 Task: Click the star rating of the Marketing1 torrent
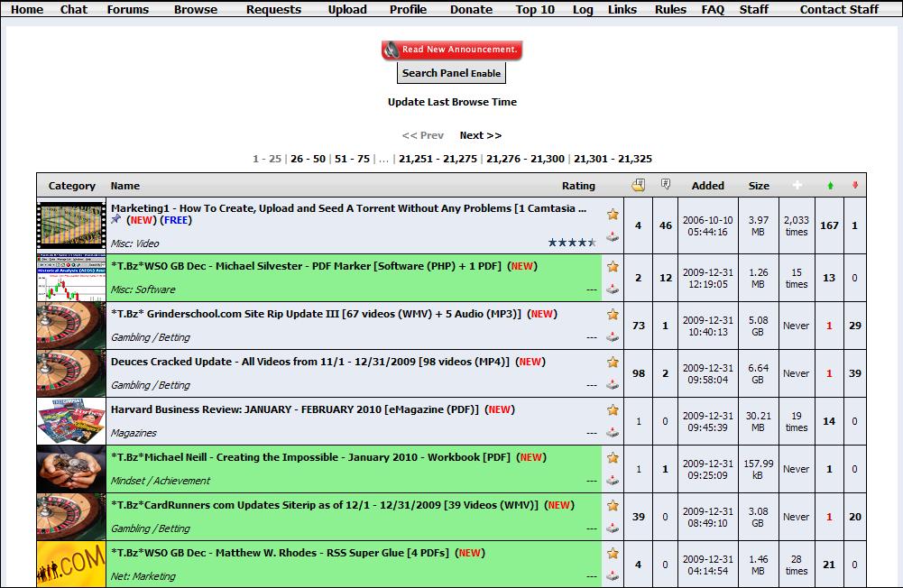[572, 243]
